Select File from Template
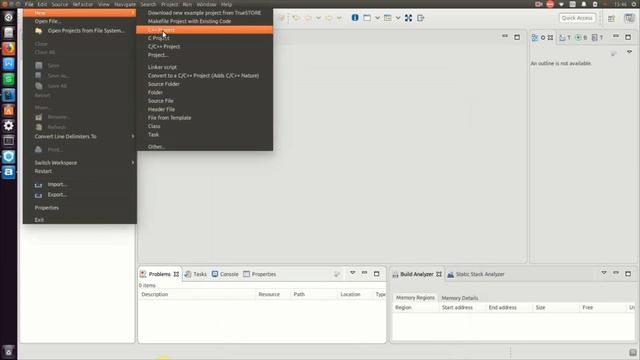The image size is (640, 360). 169,118
